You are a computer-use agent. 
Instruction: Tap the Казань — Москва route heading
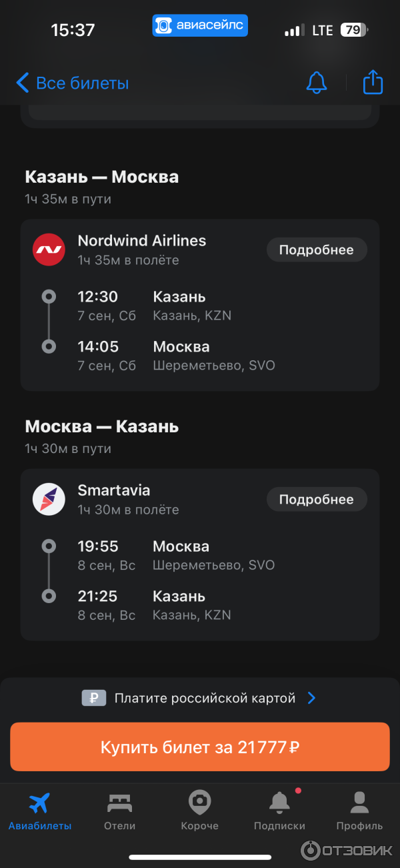[x=102, y=177]
